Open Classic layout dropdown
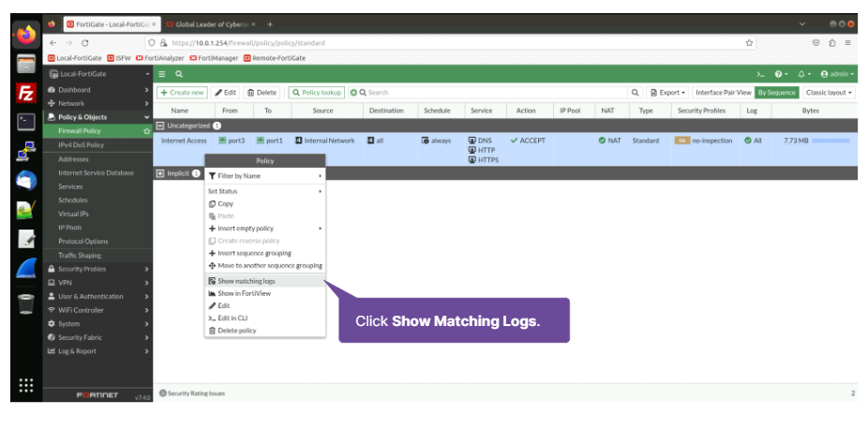 point(830,93)
